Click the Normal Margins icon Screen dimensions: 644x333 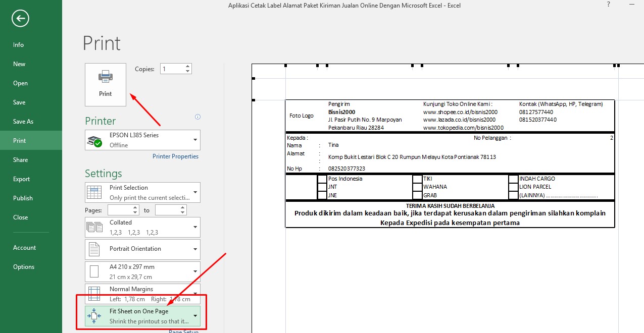point(93,293)
